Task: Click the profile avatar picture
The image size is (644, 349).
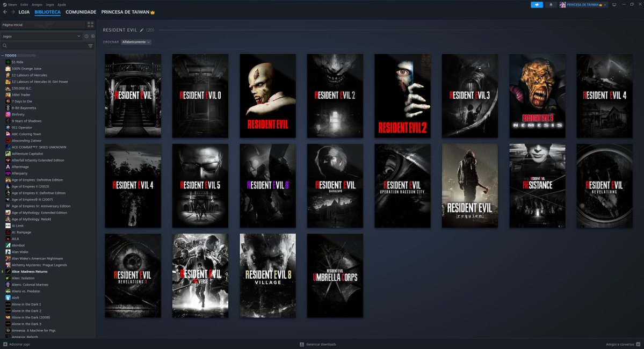Action: (563, 5)
